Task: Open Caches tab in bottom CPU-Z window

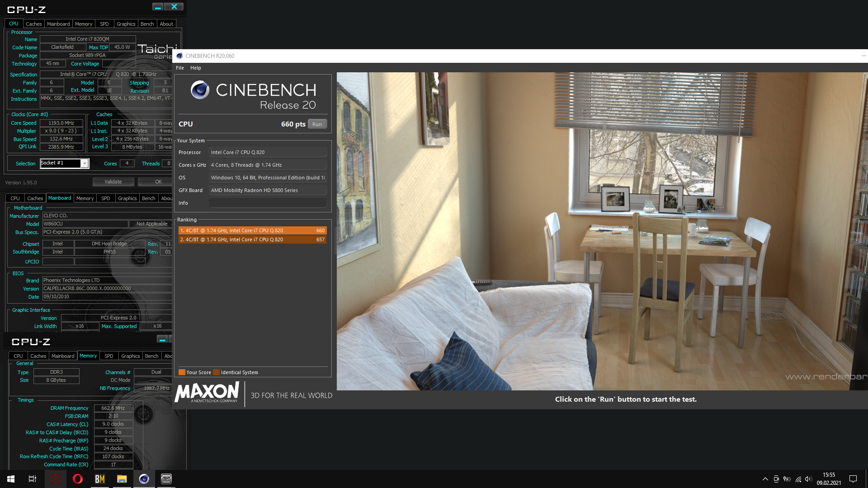Action: [38, 356]
